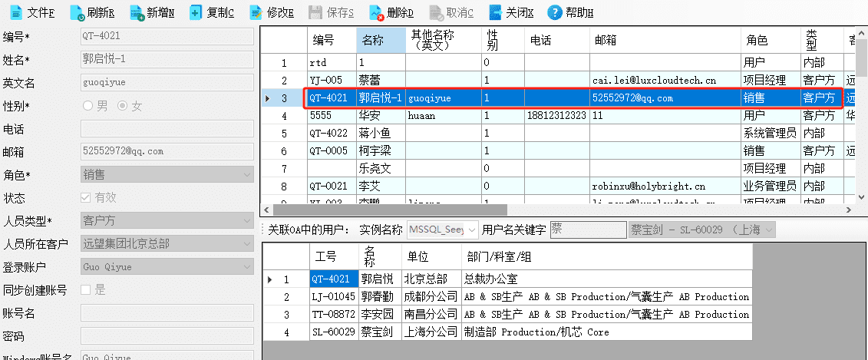Select the 男 gender radio button

pyautogui.click(x=87, y=105)
